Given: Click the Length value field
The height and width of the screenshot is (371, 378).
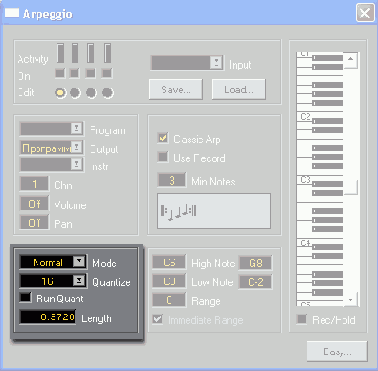Looking at the screenshot, I should click(48, 317).
